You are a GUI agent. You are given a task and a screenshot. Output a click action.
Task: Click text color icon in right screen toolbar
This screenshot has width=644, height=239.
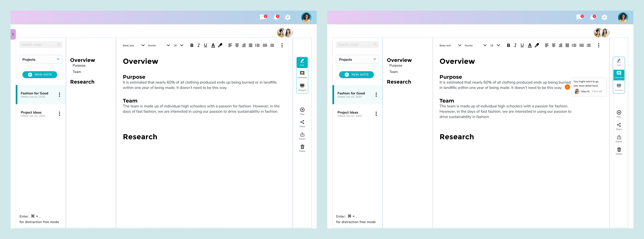click(530, 45)
